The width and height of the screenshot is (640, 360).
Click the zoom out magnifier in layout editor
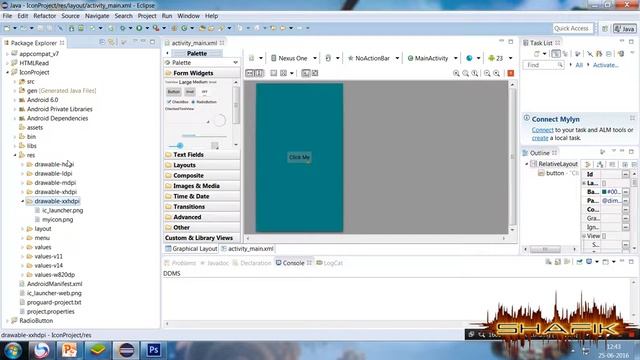(x=487, y=73)
